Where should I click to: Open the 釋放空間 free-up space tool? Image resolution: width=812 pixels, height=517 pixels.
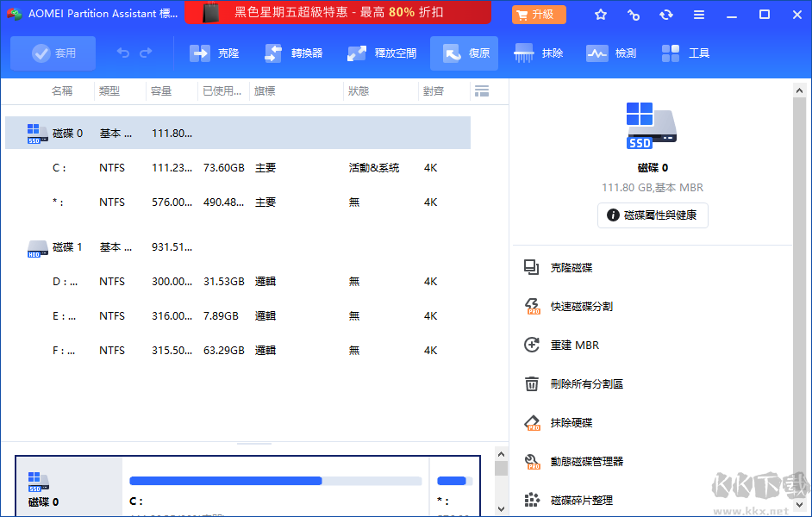(382, 53)
